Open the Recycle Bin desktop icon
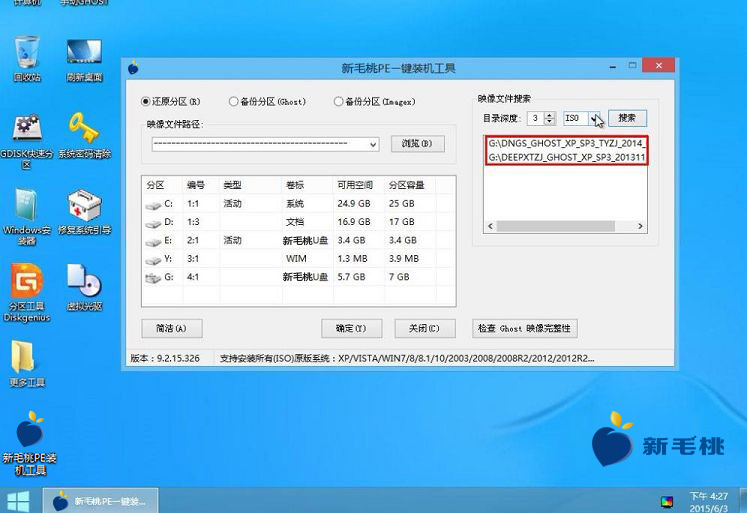 pyautogui.click(x=27, y=58)
